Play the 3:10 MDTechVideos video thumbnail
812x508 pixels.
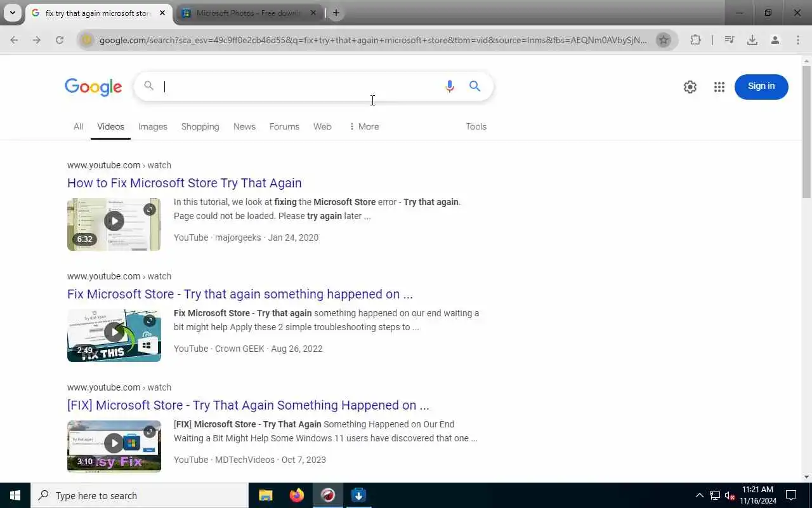point(114,446)
